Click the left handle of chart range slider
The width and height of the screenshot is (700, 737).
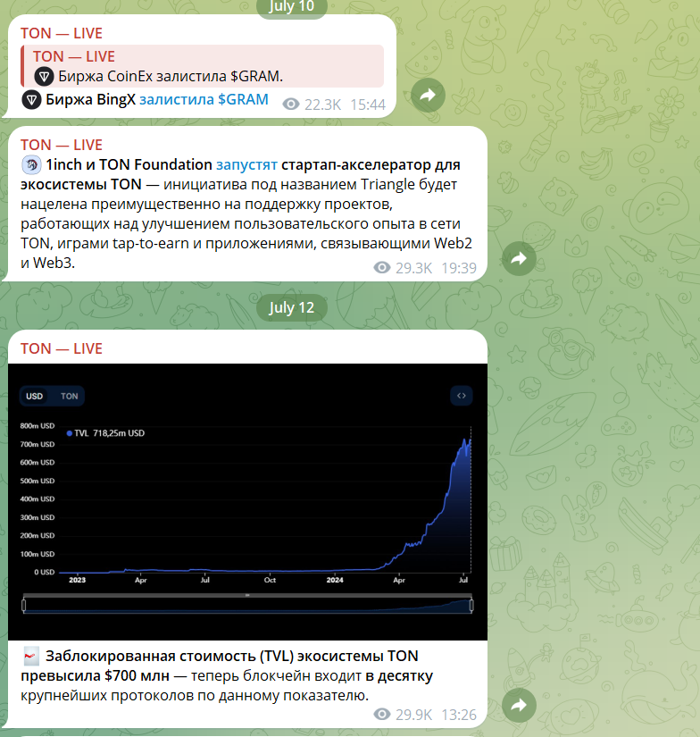tap(24, 605)
